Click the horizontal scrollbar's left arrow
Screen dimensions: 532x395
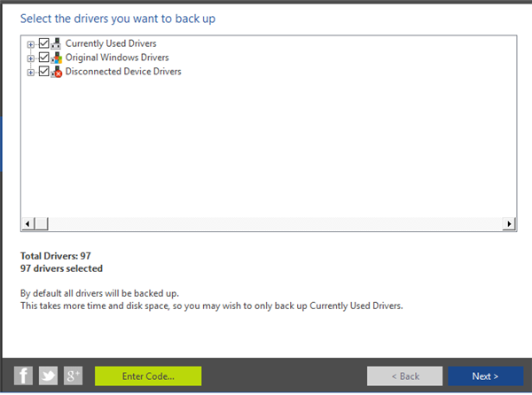pos(27,224)
